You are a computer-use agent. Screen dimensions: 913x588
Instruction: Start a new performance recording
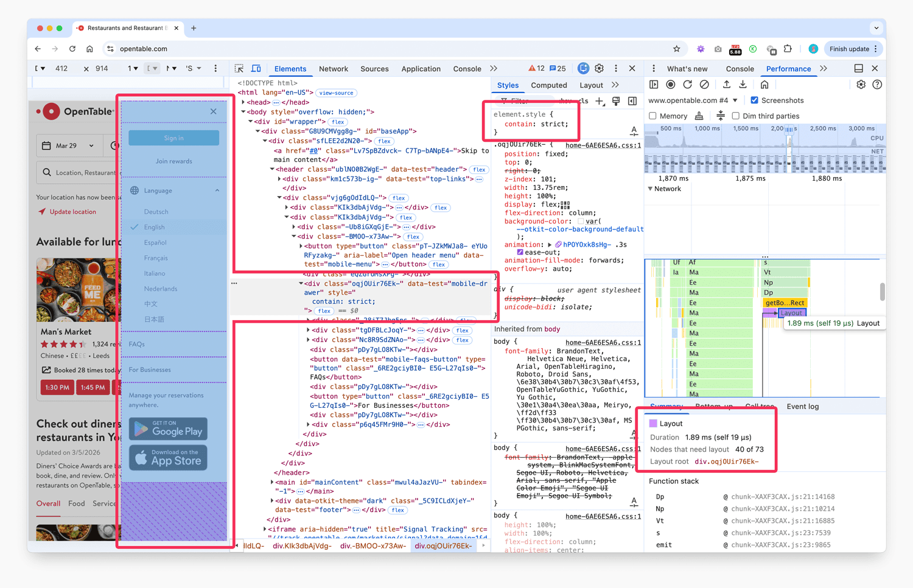pyautogui.click(x=670, y=85)
